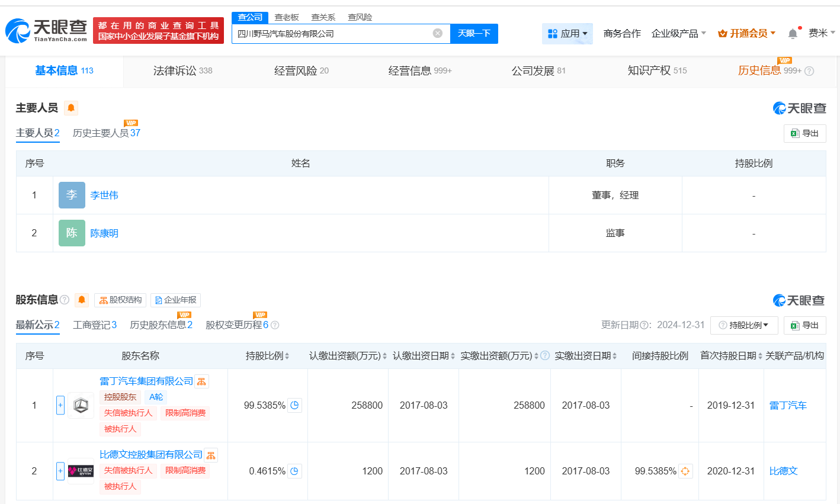Select 查风险 search mode

tap(360, 17)
